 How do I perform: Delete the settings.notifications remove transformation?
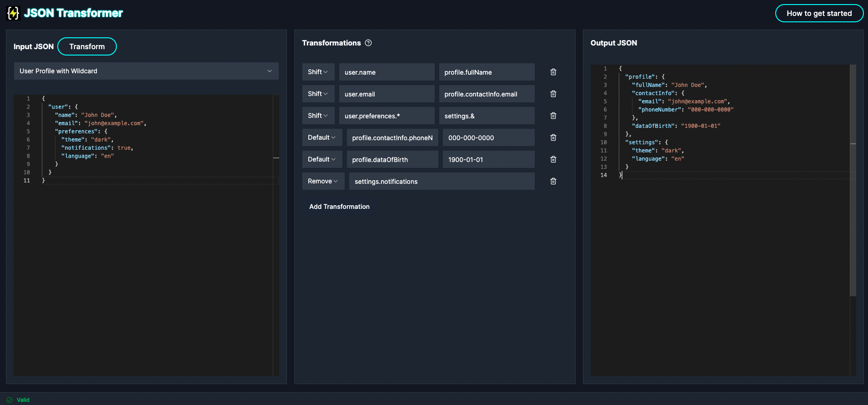click(x=553, y=181)
